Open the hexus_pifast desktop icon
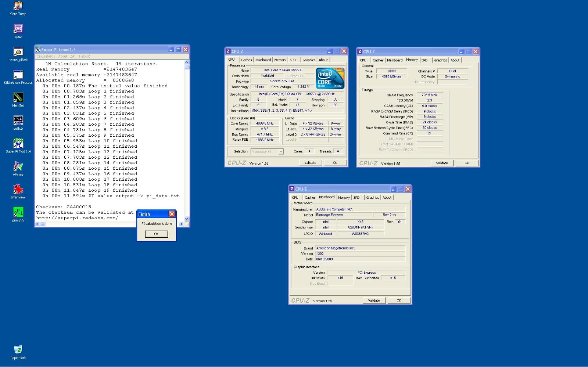 coord(18,54)
